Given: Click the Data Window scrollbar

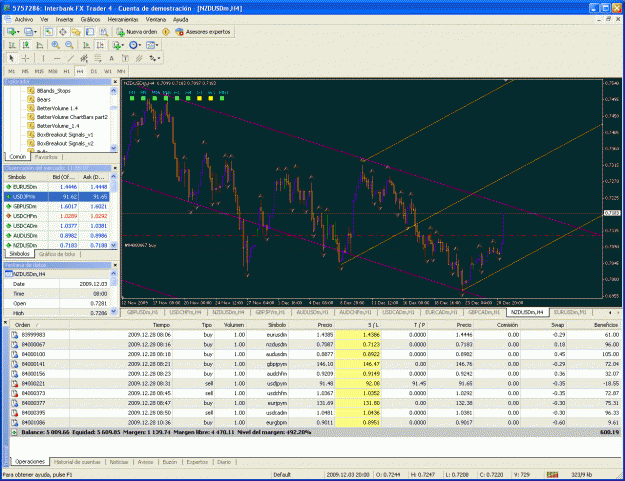Looking at the screenshot, I should pyautogui.click(x=114, y=293).
